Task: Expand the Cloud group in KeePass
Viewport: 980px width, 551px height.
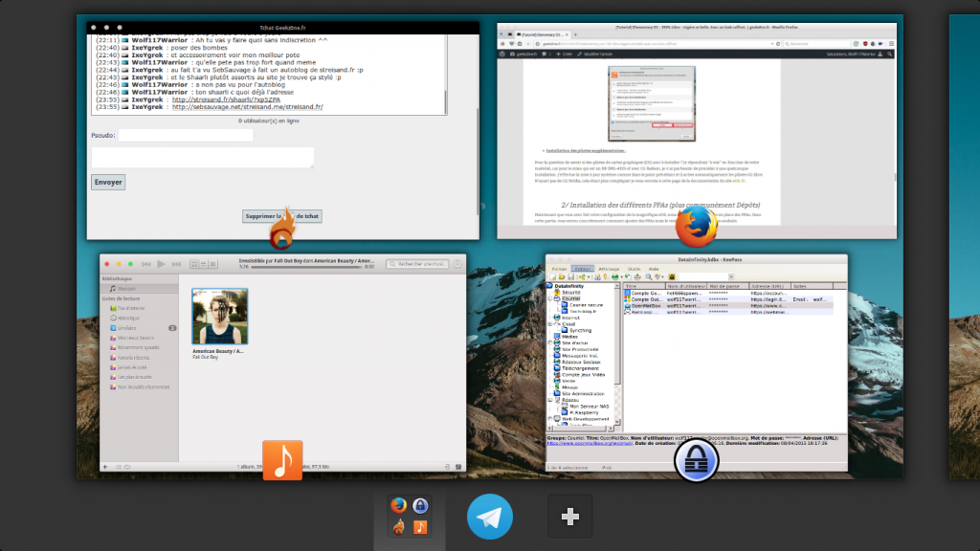Action: click(x=548, y=324)
